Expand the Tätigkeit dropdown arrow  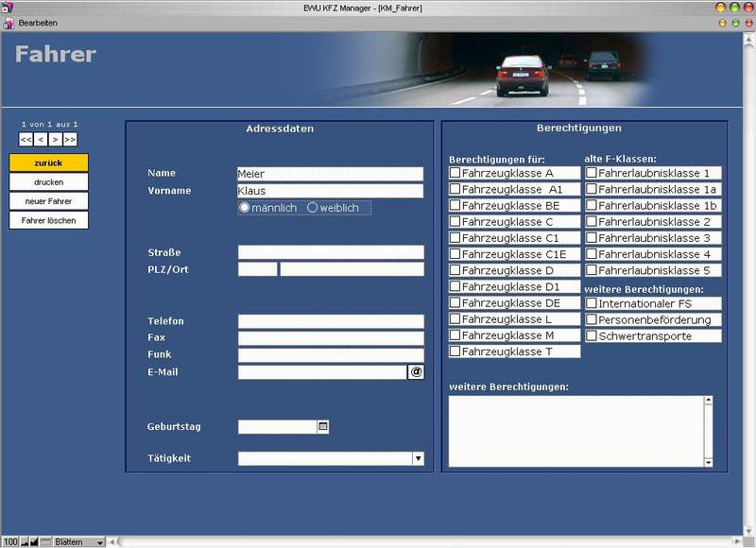coord(418,458)
